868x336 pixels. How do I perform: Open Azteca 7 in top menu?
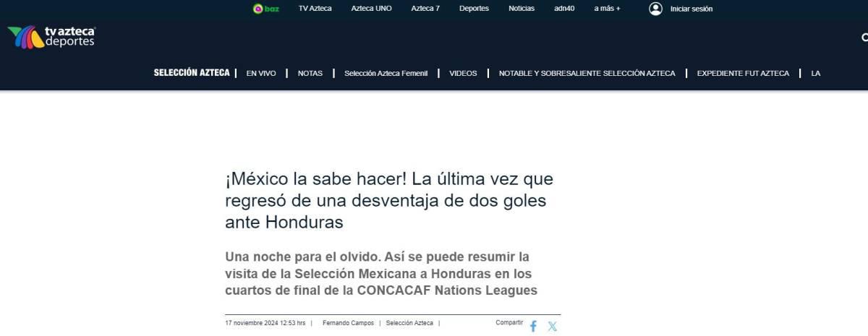425,9
